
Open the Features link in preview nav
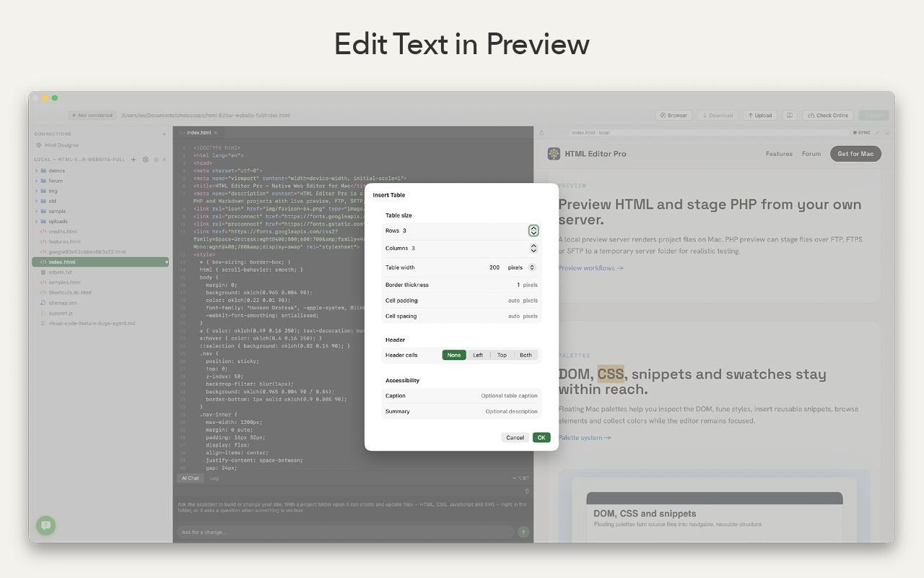click(779, 154)
